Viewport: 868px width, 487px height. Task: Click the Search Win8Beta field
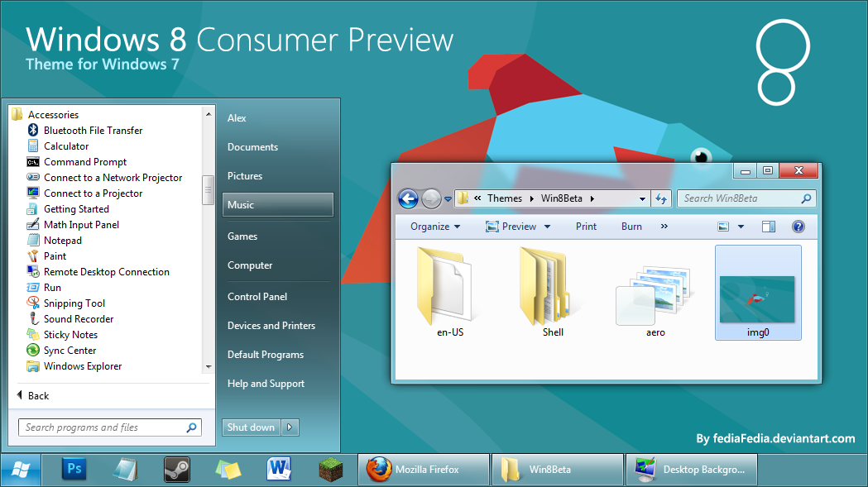[746, 198]
